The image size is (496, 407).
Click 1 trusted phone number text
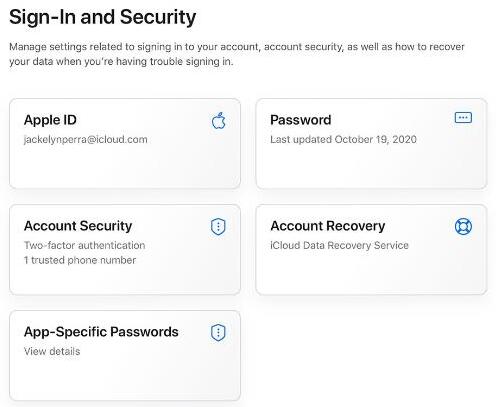[80, 260]
